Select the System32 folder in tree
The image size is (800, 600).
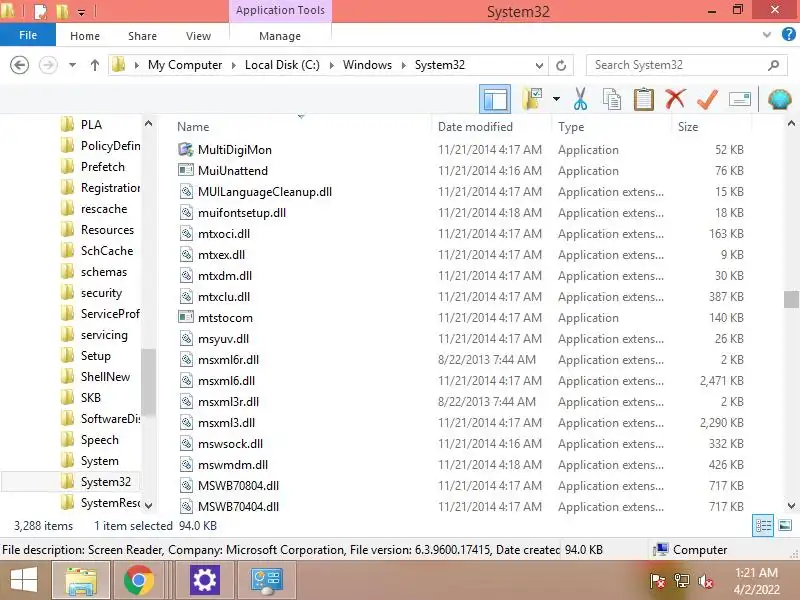point(106,482)
